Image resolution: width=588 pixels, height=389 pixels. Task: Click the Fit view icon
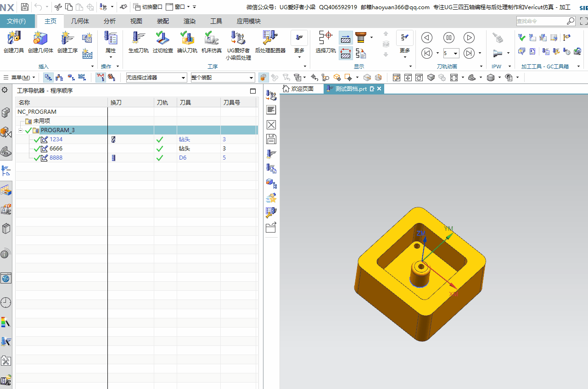454,78
